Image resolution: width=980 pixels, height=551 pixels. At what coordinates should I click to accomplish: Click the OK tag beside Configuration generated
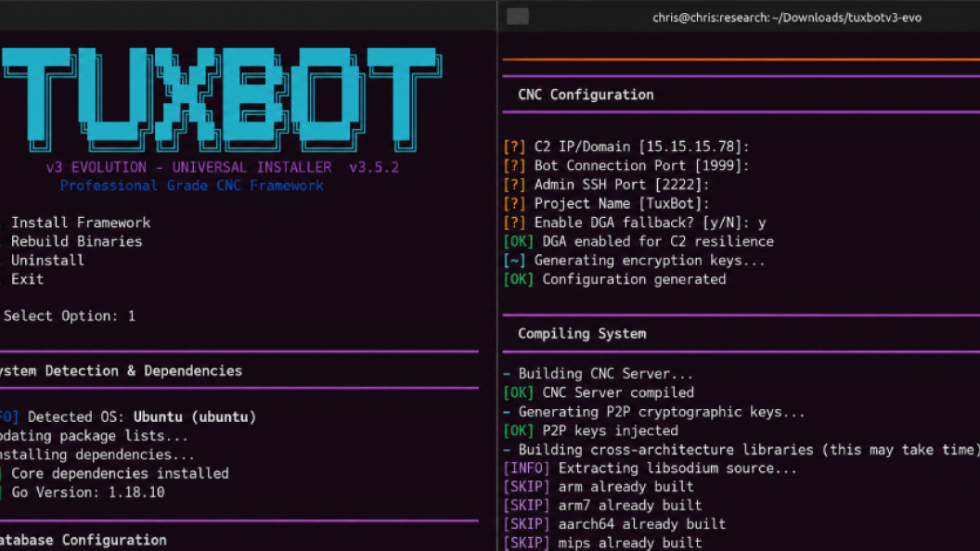(518, 279)
